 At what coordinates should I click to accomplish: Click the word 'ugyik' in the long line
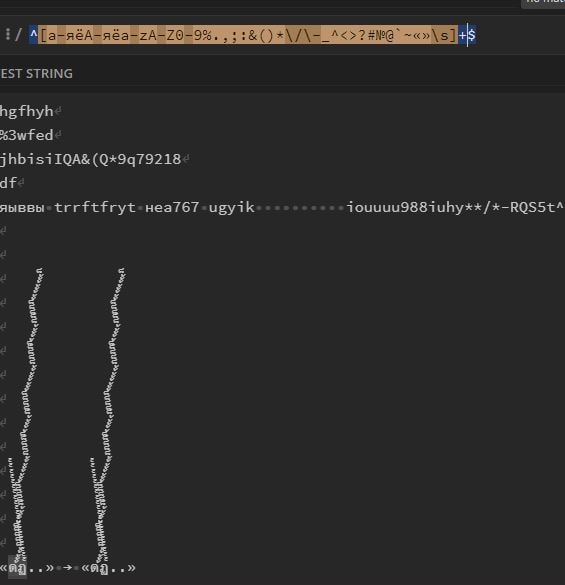[x=231, y=207]
